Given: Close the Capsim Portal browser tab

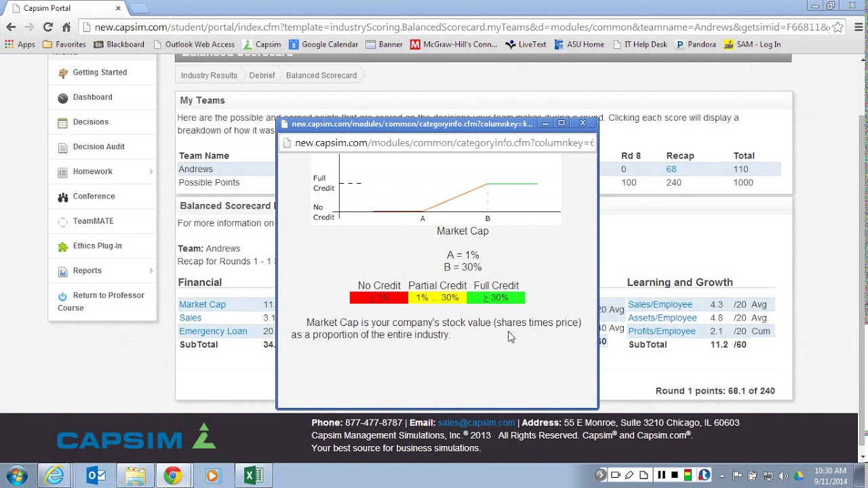Looking at the screenshot, I should (118, 8).
